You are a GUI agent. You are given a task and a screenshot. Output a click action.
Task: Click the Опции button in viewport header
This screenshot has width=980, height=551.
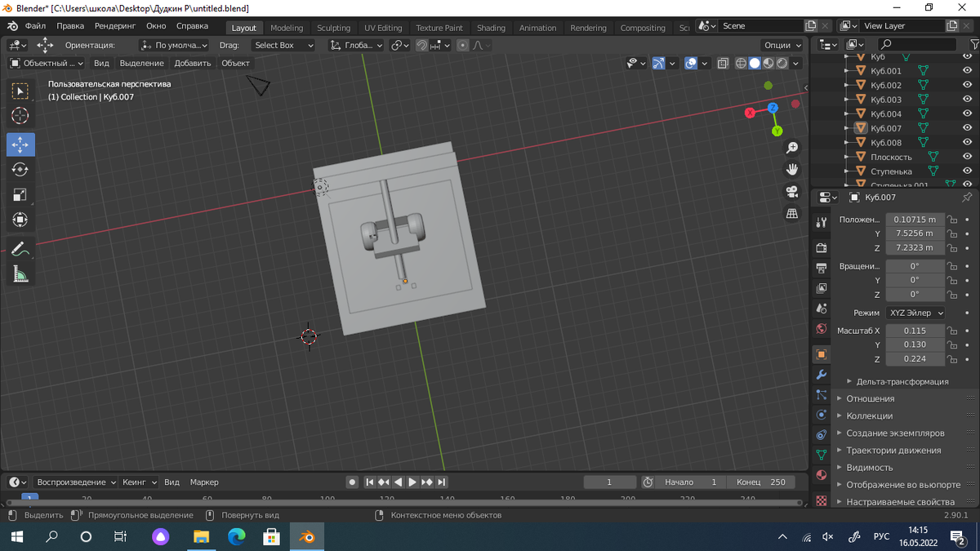pyautogui.click(x=782, y=45)
